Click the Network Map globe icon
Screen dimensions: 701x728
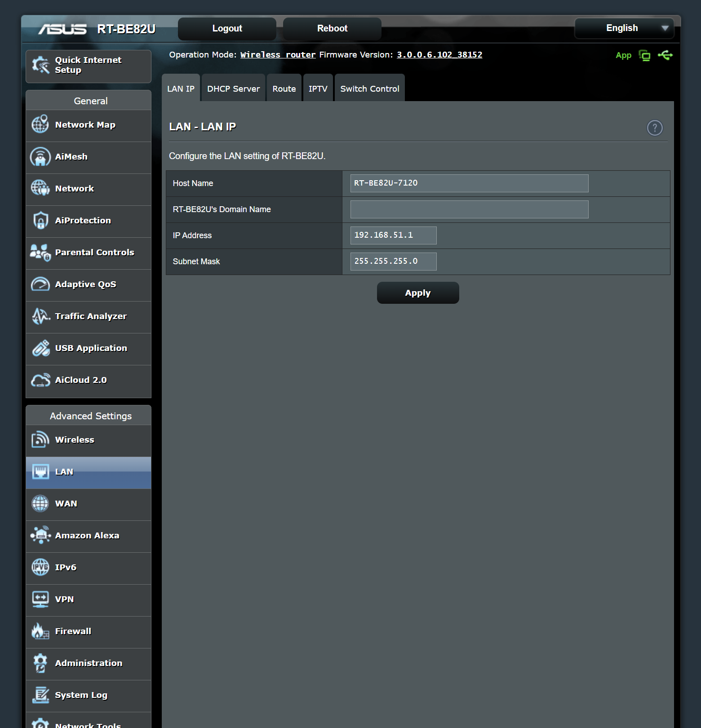[40, 124]
